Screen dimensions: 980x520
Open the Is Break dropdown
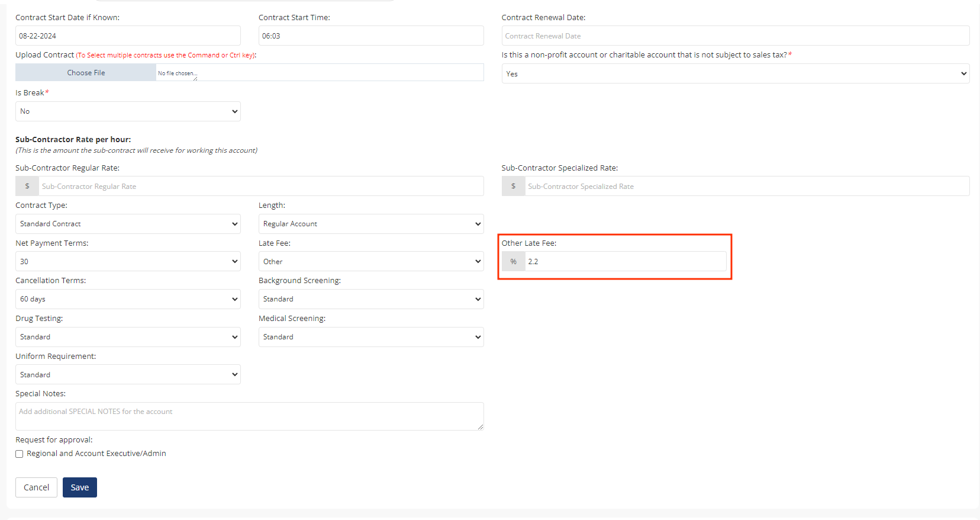[x=128, y=111]
